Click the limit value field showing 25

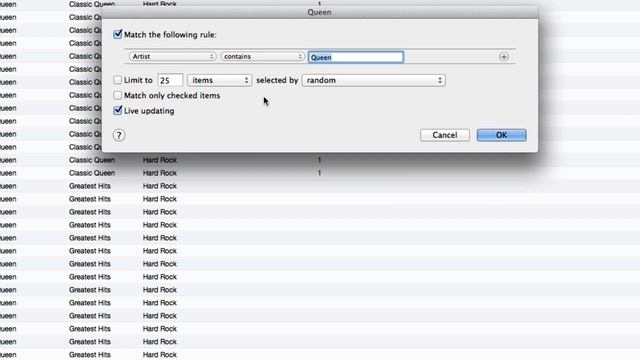tap(170, 80)
